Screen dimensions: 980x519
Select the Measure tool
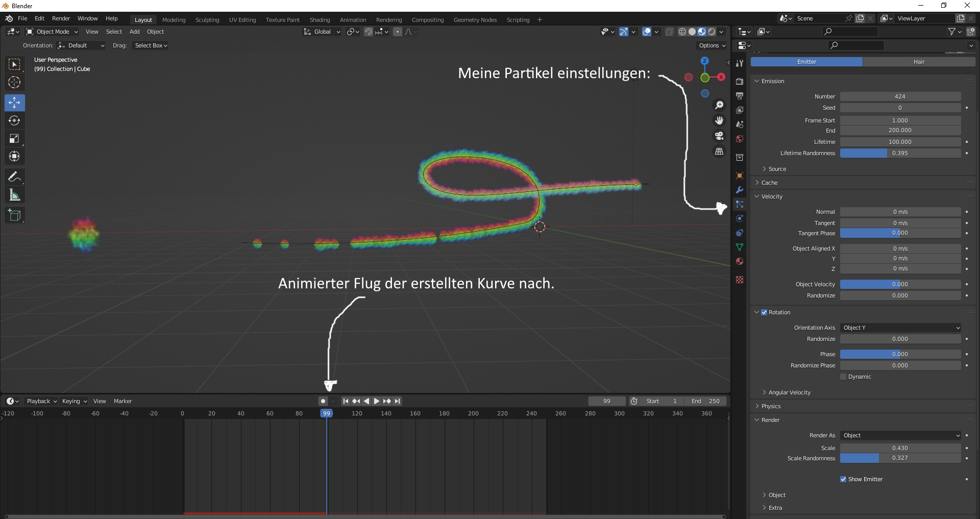click(14, 195)
